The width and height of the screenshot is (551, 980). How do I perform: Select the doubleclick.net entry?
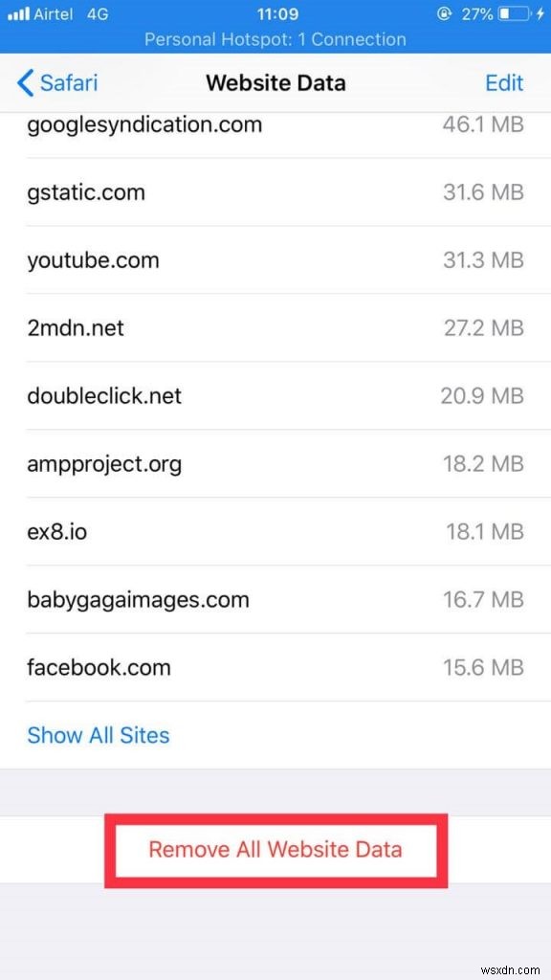coord(275,395)
